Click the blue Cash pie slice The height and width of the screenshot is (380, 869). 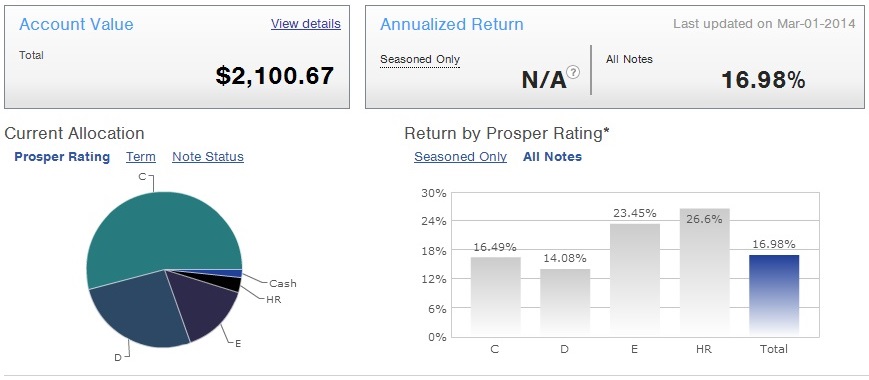236,273
